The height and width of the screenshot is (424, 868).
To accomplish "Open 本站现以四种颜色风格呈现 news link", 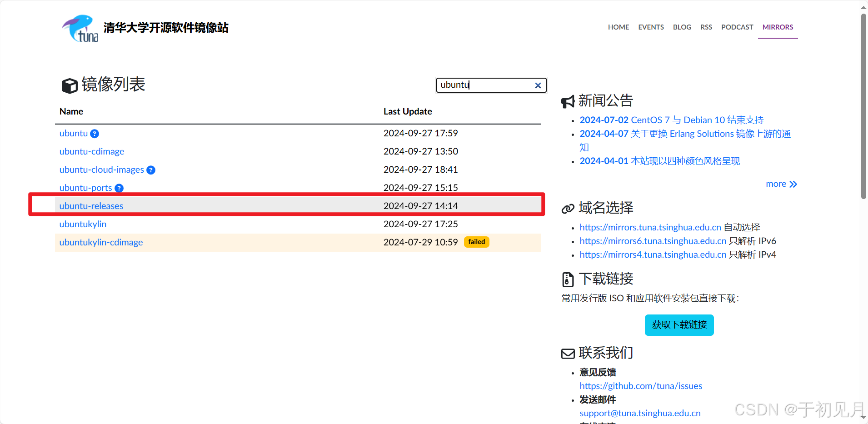I will pos(660,161).
